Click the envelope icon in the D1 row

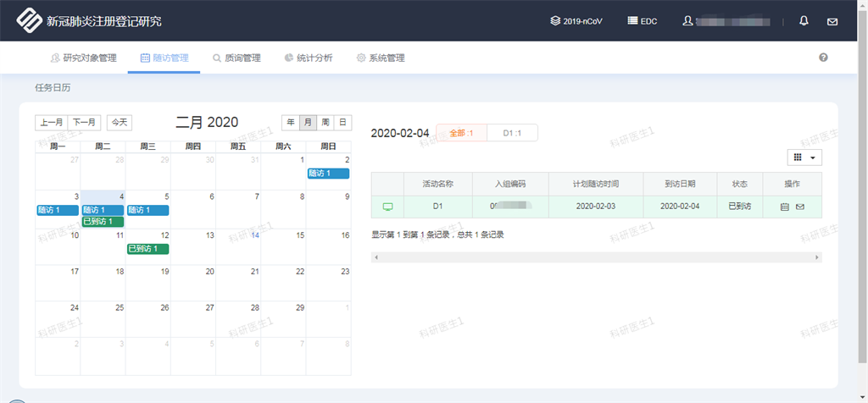(x=799, y=207)
